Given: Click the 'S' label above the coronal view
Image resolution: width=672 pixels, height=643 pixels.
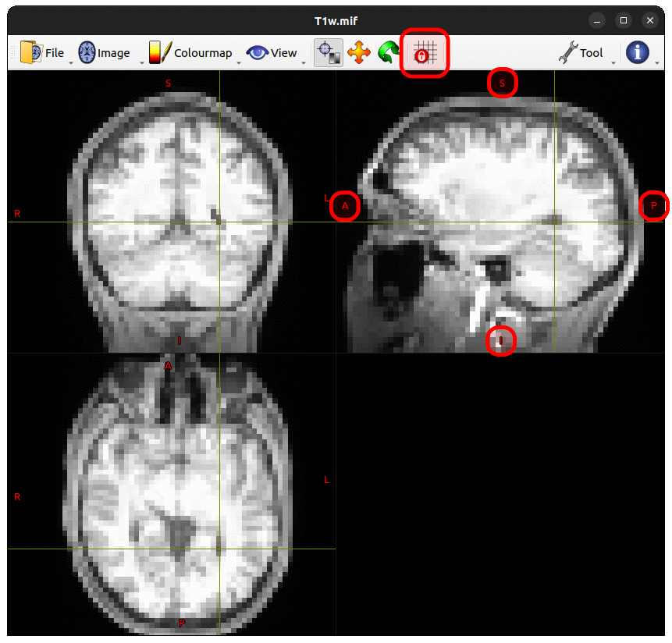Looking at the screenshot, I should click(168, 83).
